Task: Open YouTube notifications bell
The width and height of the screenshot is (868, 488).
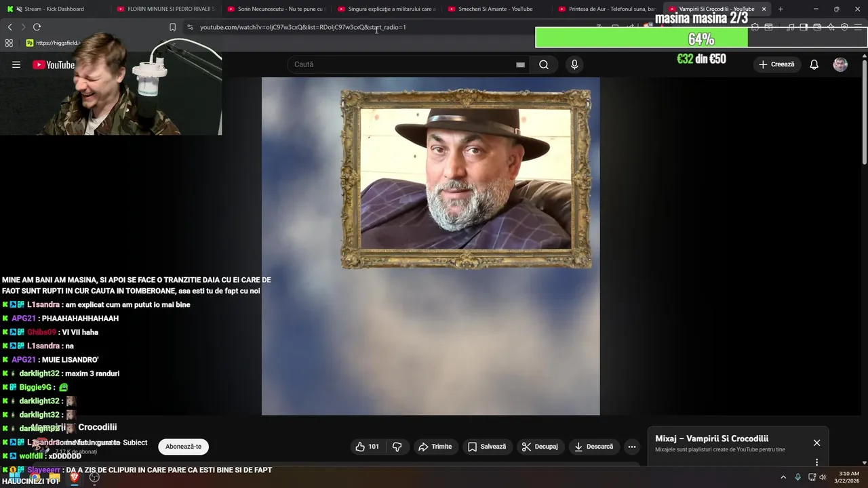Action: (x=814, y=64)
